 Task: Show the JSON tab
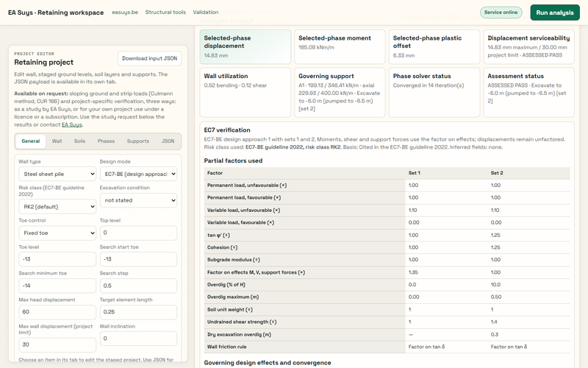168,141
